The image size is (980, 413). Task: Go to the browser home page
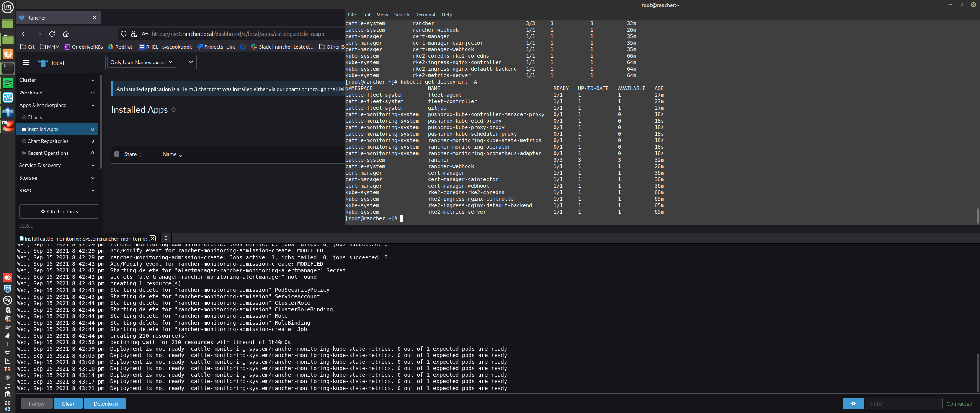(x=66, y=34)
